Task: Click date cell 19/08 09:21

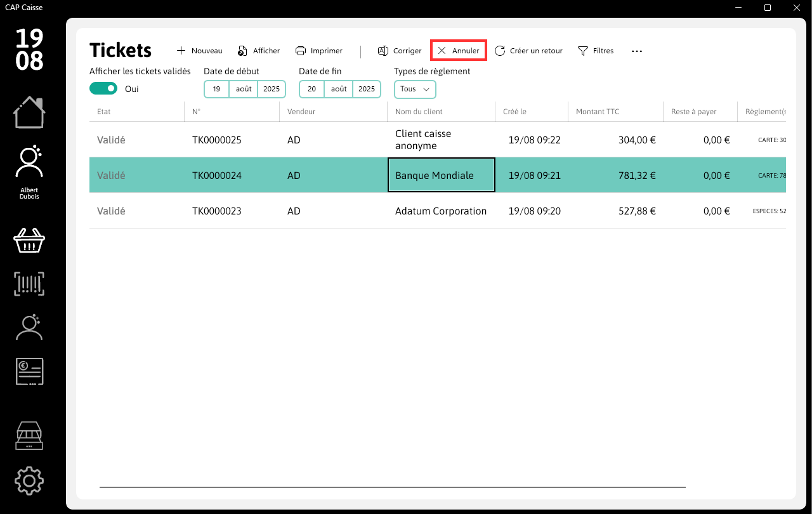Action: 532,175
